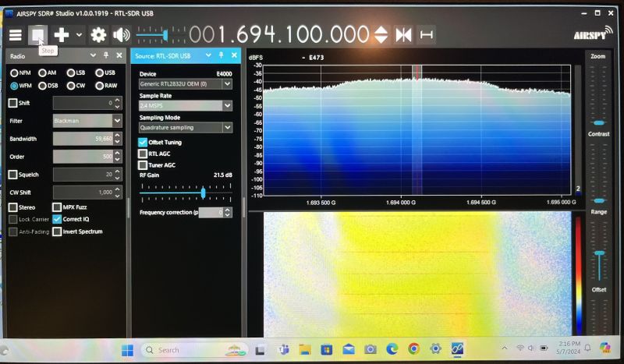This screenshot has width=624, height=364.
Task: Select the NFM demodulation mode
Action: tap(15, 72)
